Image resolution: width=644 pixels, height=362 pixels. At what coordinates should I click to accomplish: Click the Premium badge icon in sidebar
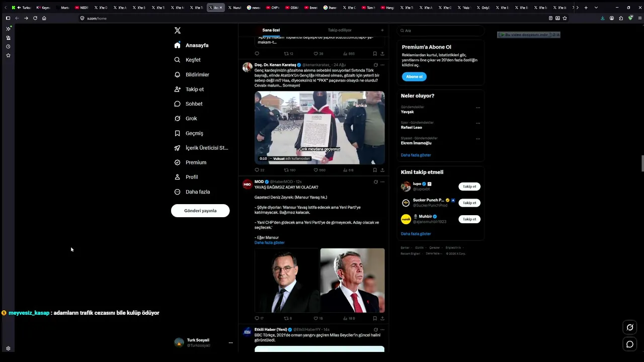coord(177,162)
